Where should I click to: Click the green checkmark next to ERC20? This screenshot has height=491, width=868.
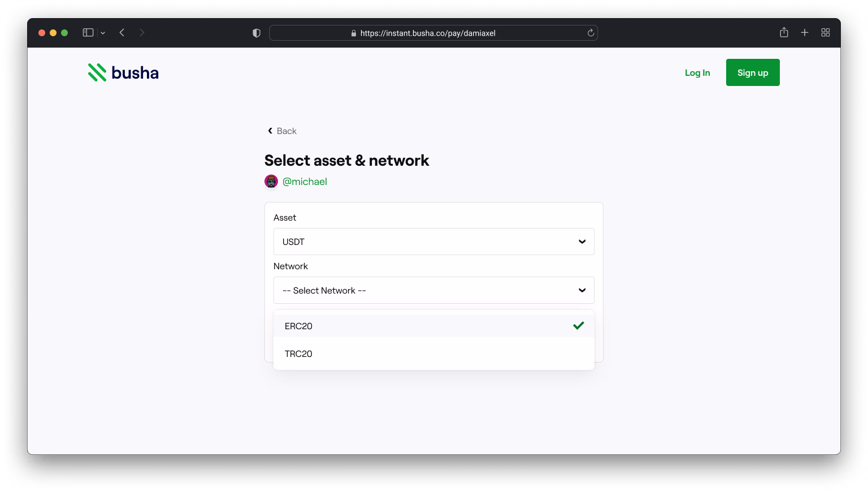point(579,325)
